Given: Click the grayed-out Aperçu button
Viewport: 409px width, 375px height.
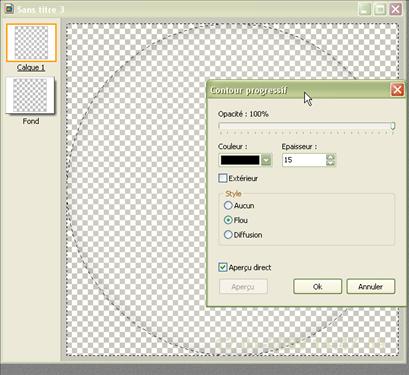Looking at the screenshot, I should tap(243, 286).
